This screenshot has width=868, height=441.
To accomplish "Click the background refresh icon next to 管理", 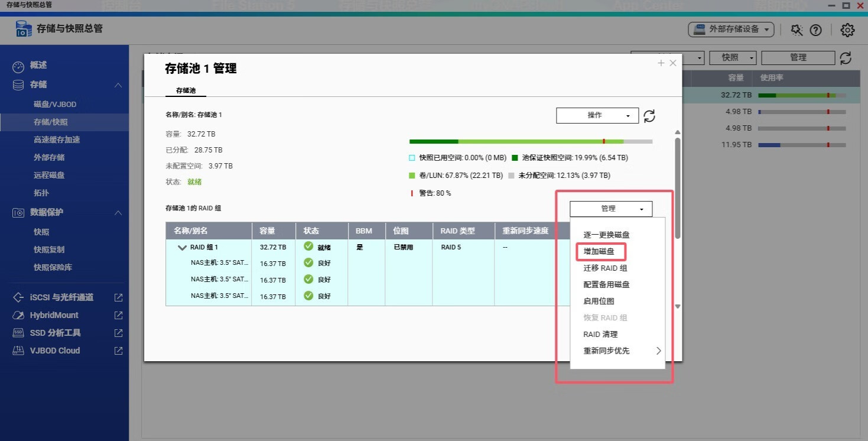I will pyautogui.click(x=846, y=57).
